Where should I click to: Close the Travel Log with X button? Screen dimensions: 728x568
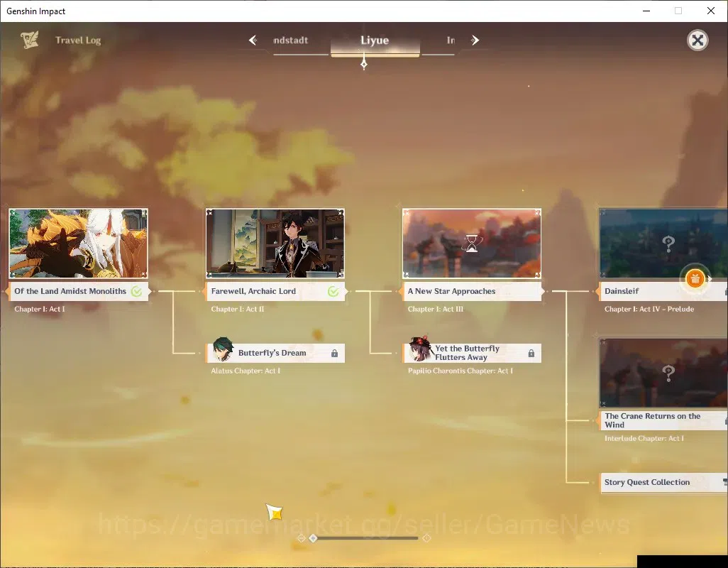pyautogui.click(x=697, y=40)
